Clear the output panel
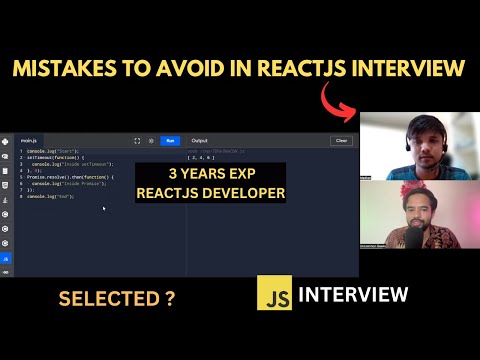480x360 pixels. 341,141
